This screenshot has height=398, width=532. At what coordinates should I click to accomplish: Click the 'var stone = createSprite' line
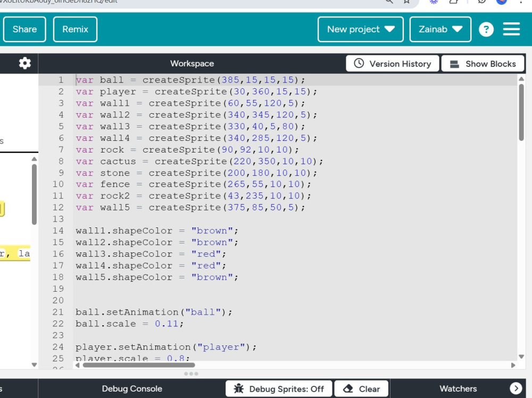(x=196, y=173)
